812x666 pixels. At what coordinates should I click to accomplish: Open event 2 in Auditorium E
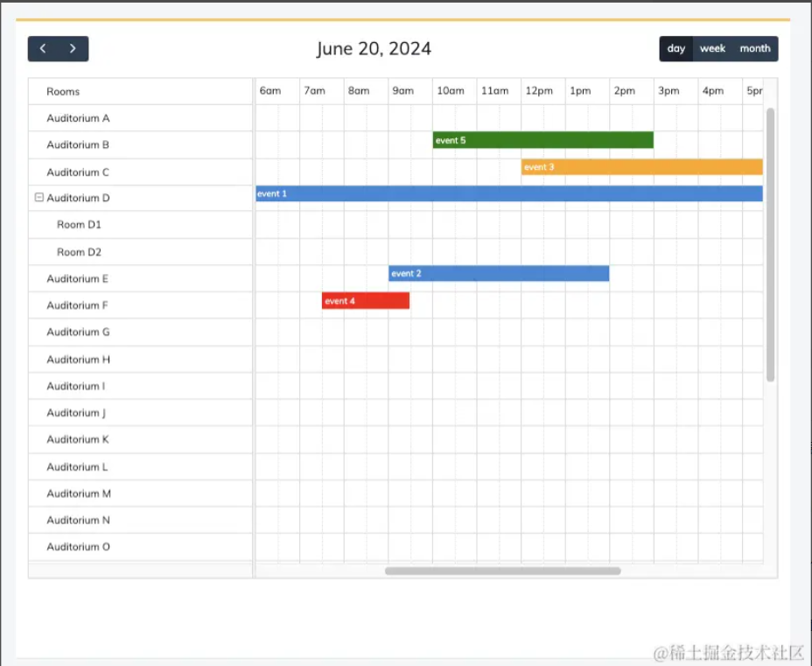(499, 273)
